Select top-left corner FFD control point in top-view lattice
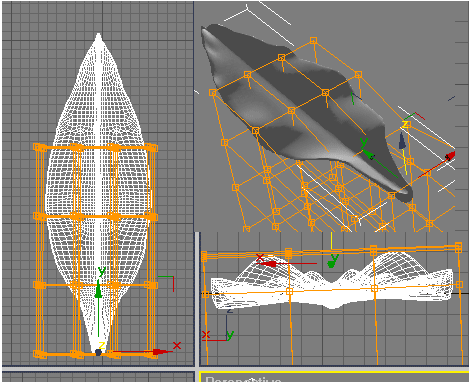The width and height of the screenshot is (471, 382). point(37,147)
